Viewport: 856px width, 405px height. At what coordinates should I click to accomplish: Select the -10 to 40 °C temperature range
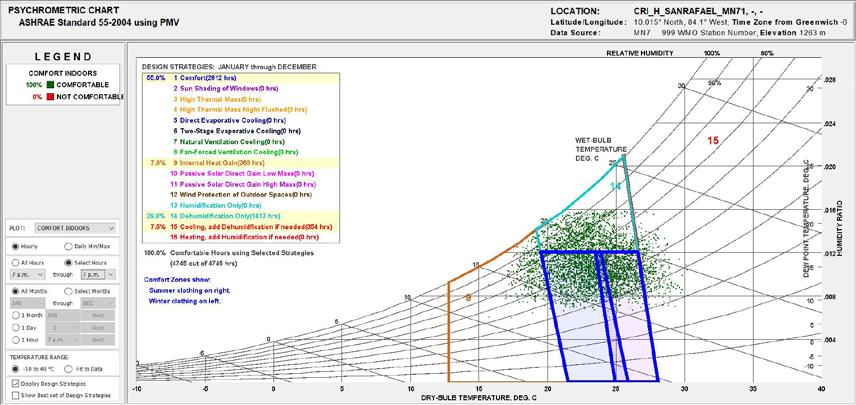coord(15,368)
